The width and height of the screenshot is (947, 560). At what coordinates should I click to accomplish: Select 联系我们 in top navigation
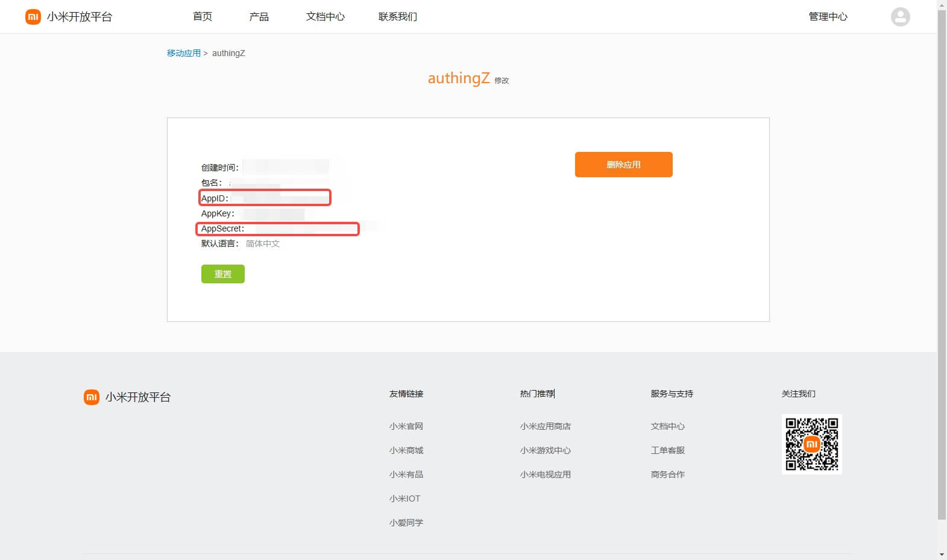tap(398, 17)
